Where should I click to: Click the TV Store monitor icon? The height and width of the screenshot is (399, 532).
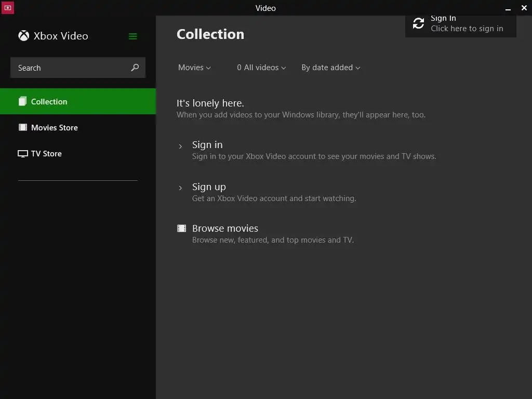tap(23, 154)
